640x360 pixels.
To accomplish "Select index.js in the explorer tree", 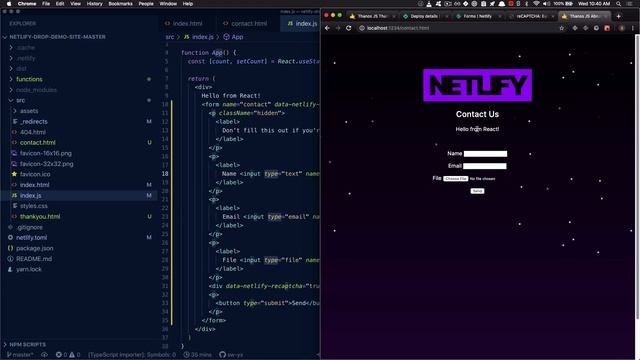I will click(x=31, y=196).
